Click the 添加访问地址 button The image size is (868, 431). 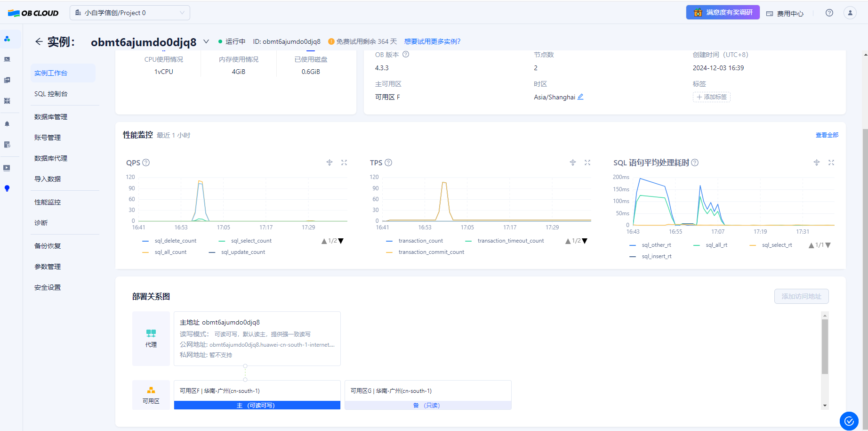point(802,296)
